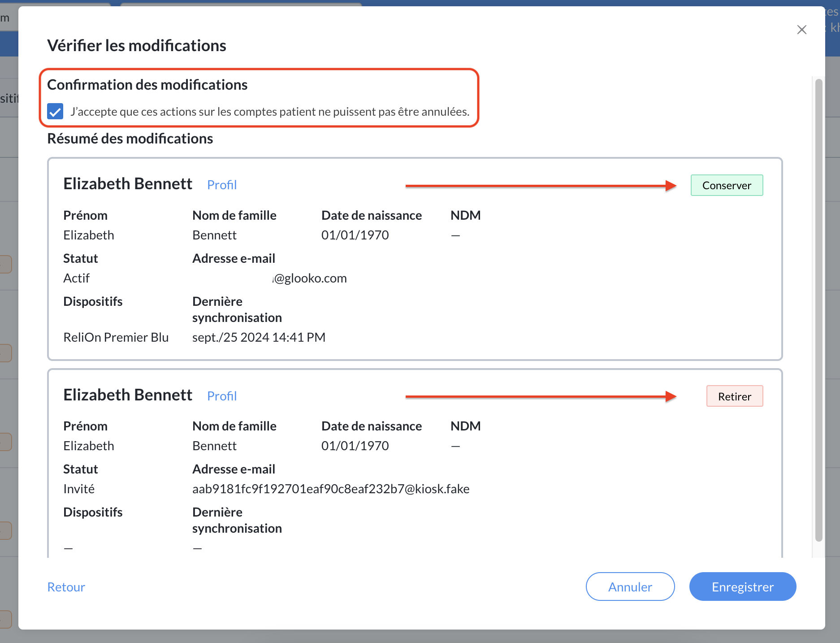Cancel changes with the Annuler button
The height and width of the screenshot is (643, 840).
click(x=630, y=587)
